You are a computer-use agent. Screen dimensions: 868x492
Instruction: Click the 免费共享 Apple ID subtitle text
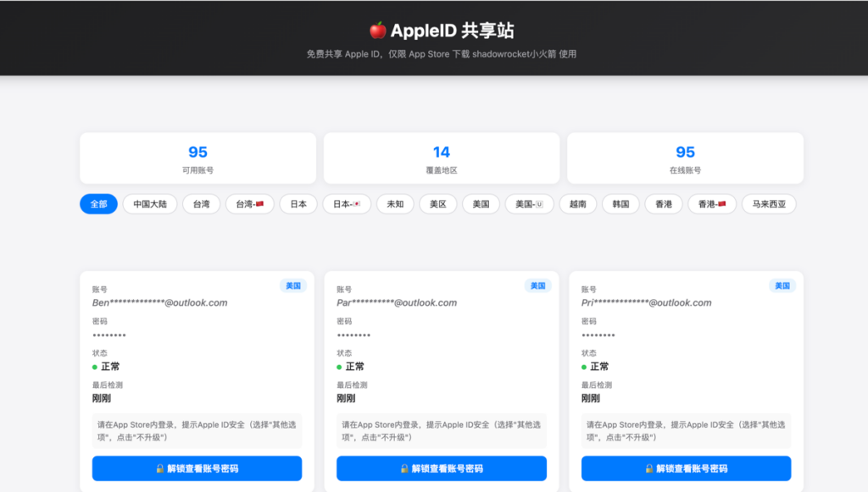442,54
